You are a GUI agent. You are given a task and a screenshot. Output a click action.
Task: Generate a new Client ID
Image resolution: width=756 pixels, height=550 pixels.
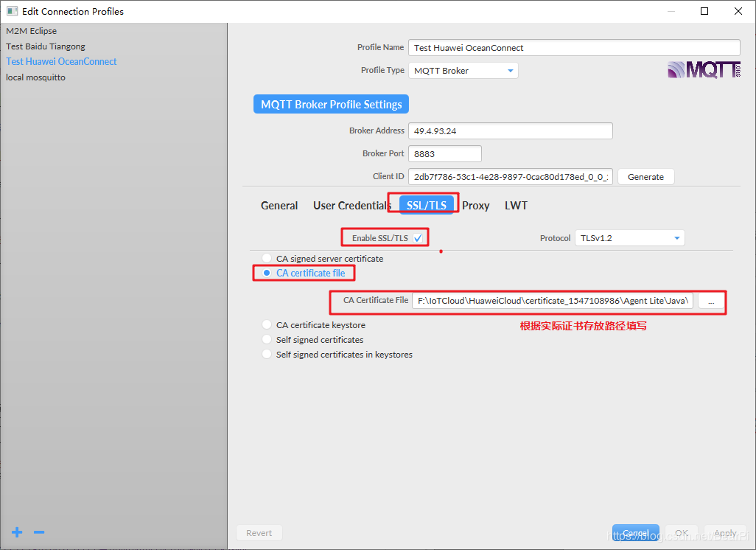645,177
